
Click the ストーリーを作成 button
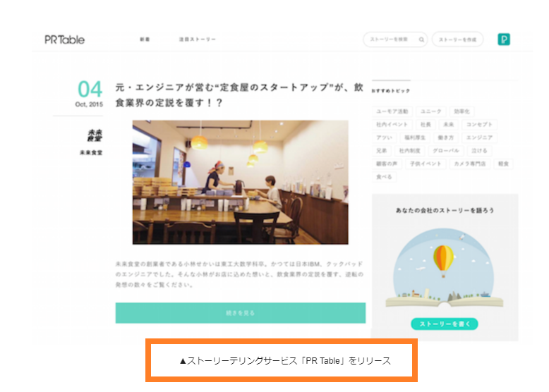tap(457, 39)
